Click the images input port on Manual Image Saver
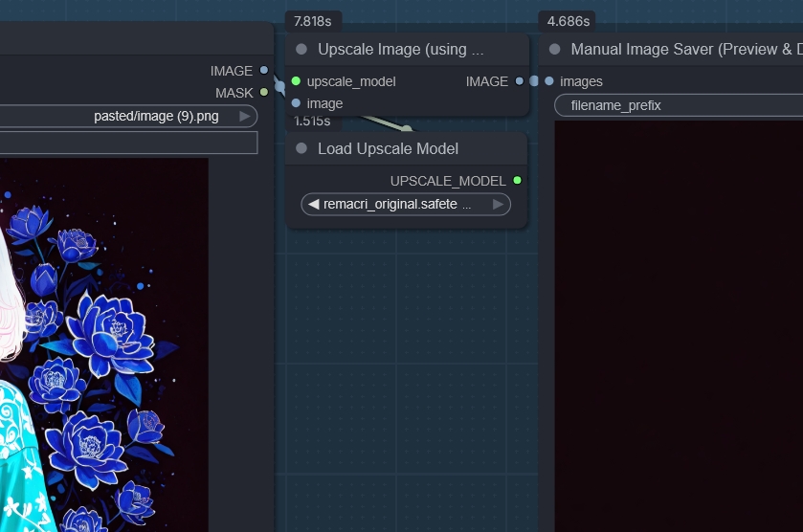 (x=548, y=81)
